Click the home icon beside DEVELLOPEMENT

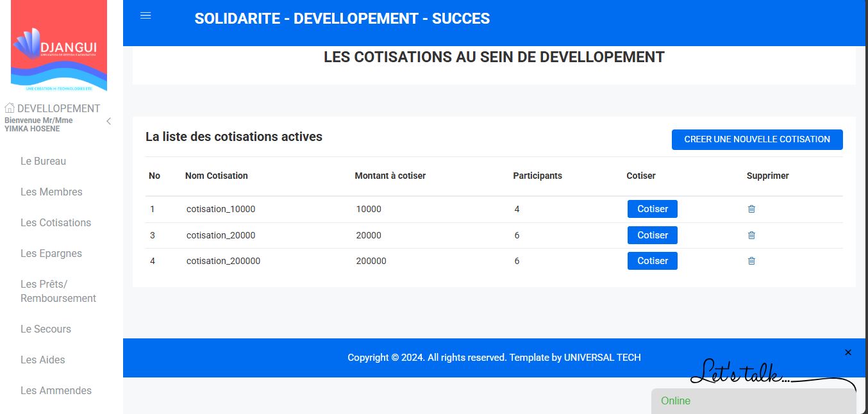pos(10,108)
